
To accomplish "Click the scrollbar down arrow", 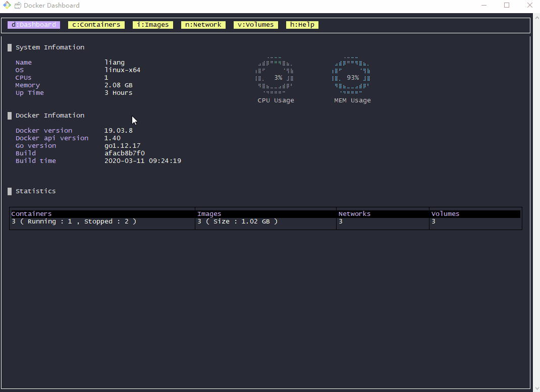I will click(536, 388).
